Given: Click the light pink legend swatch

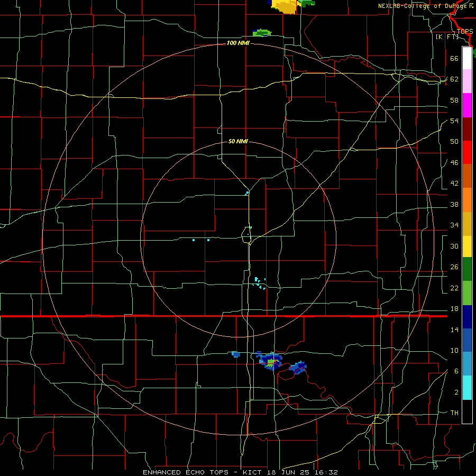Looking at the screenshot, I should pyautogui.click(x=467, y=81).
